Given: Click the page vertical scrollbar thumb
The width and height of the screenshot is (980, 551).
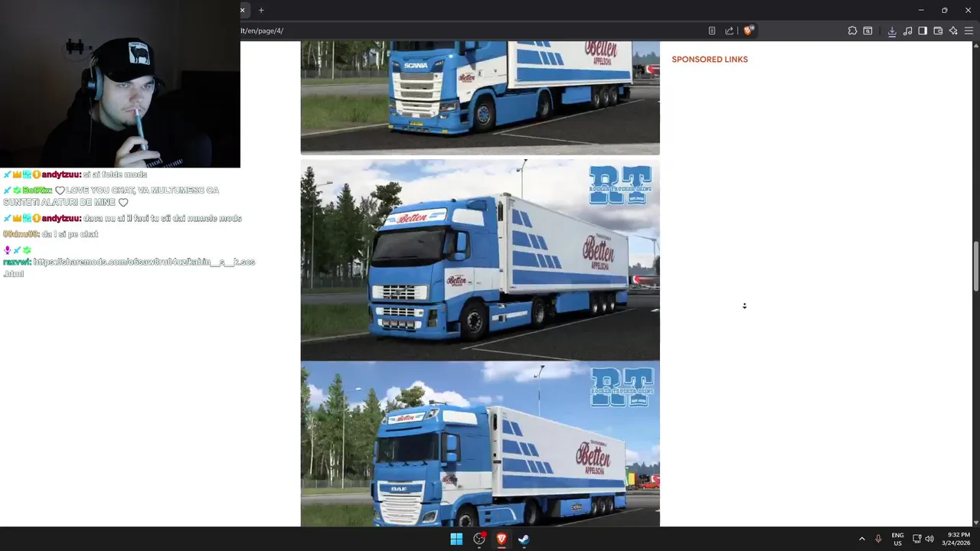Looking at the screenshot, I should 975,266.
